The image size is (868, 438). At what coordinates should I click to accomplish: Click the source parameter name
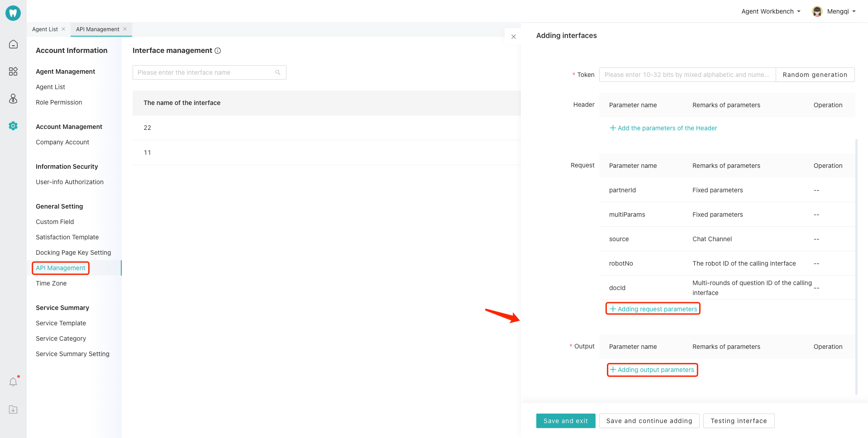coord(619,239)
